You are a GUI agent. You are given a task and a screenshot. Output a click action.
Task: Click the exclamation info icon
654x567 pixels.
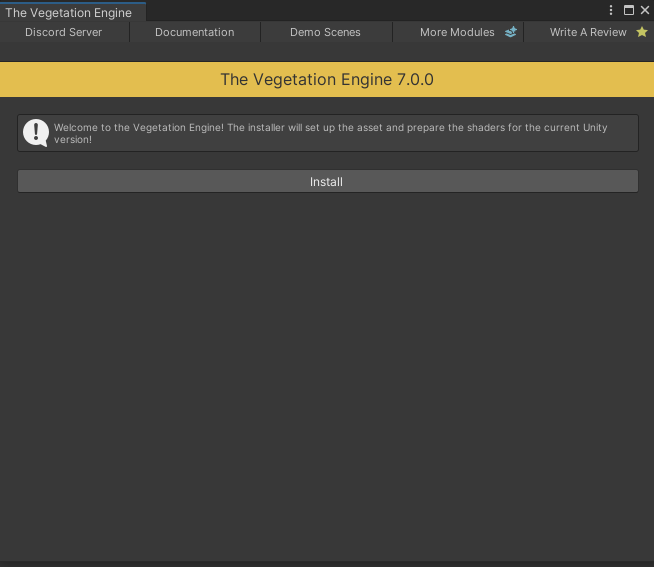(x=36, y=133)
